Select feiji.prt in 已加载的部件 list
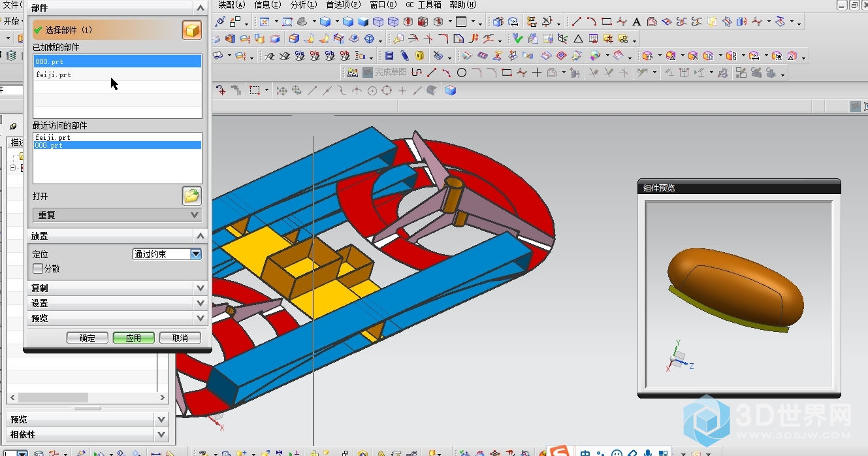Screen dimensions: 868x456 [x=54, y=75]
